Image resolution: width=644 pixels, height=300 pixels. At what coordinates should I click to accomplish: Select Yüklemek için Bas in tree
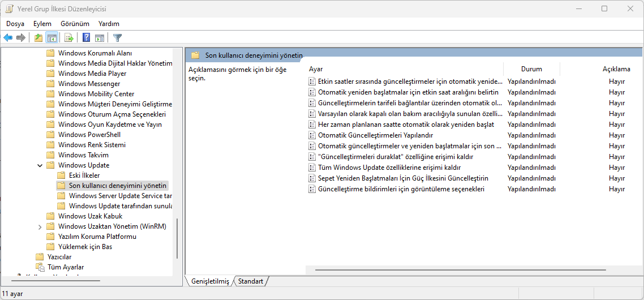pyautogui.click(x=85, y=247)
